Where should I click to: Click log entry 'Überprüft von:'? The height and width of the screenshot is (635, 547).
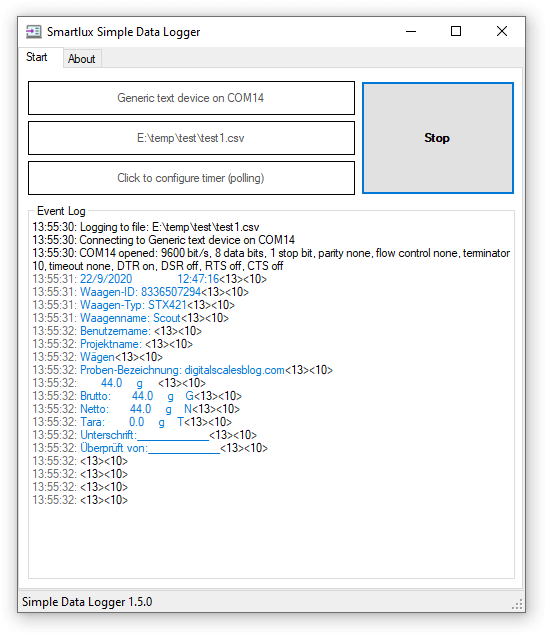(x=150, y=448)
